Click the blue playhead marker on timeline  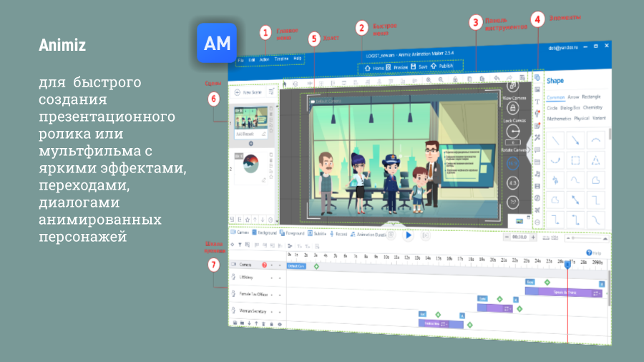[567, 264]
